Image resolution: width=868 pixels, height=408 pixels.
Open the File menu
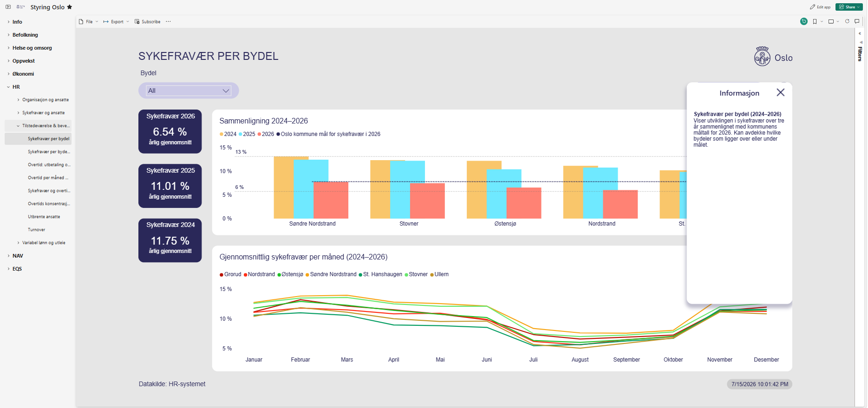pyautogui.click(x=88, y=21)
